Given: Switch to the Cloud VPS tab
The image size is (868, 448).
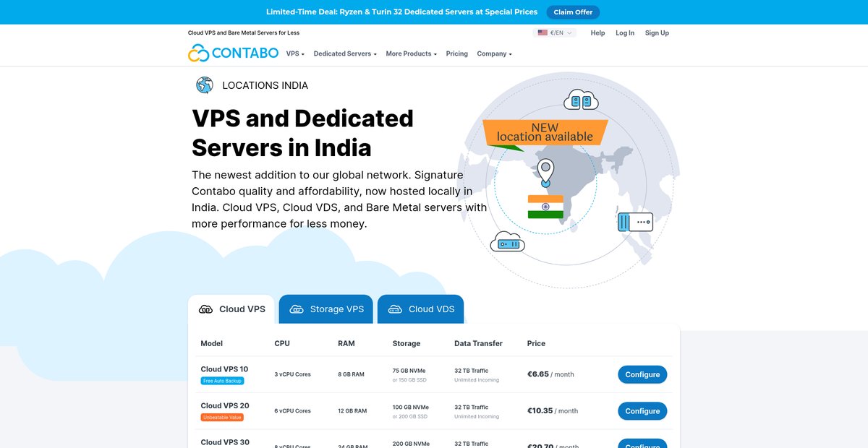Looking at the screenshot, I should click(231, 309).
